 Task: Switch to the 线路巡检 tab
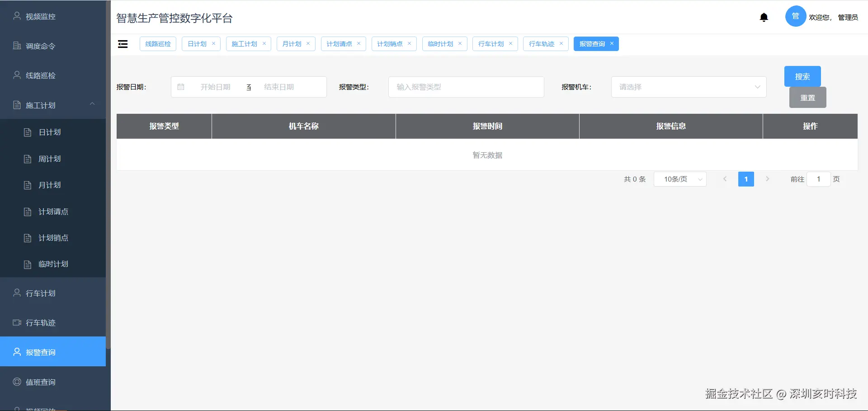pyautogui.click(x=158, y=44)
